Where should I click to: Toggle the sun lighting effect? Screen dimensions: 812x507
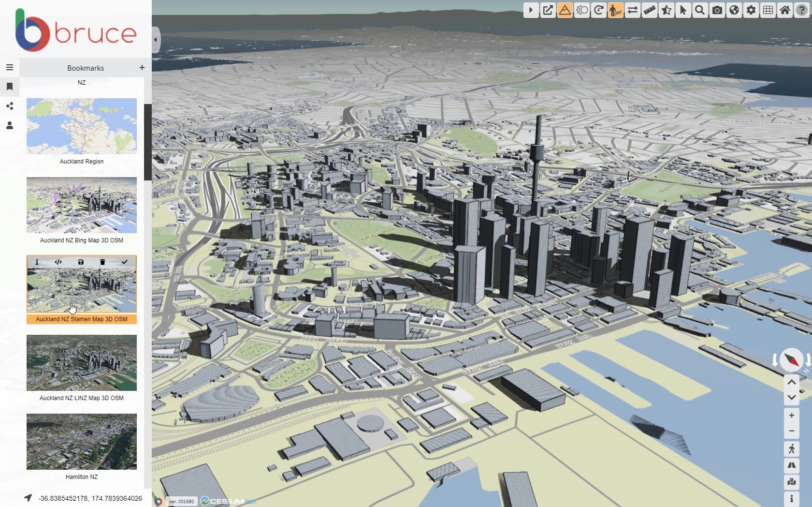click(581, 10)
